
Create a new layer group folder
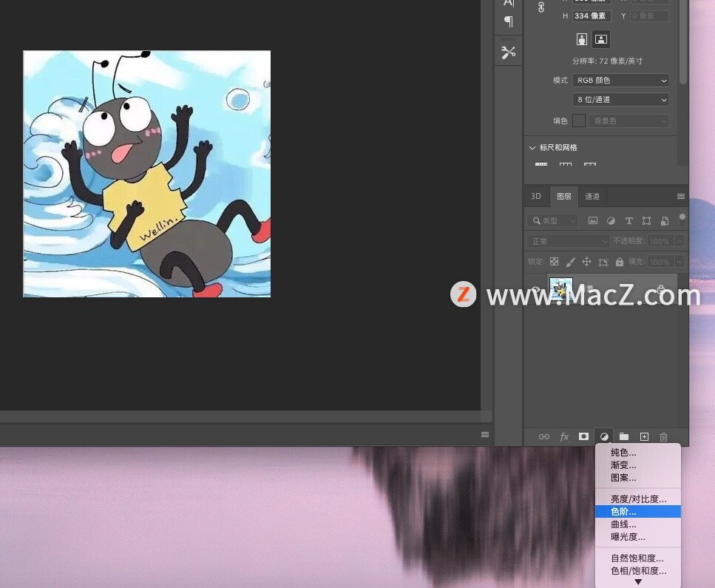point(624,436)
